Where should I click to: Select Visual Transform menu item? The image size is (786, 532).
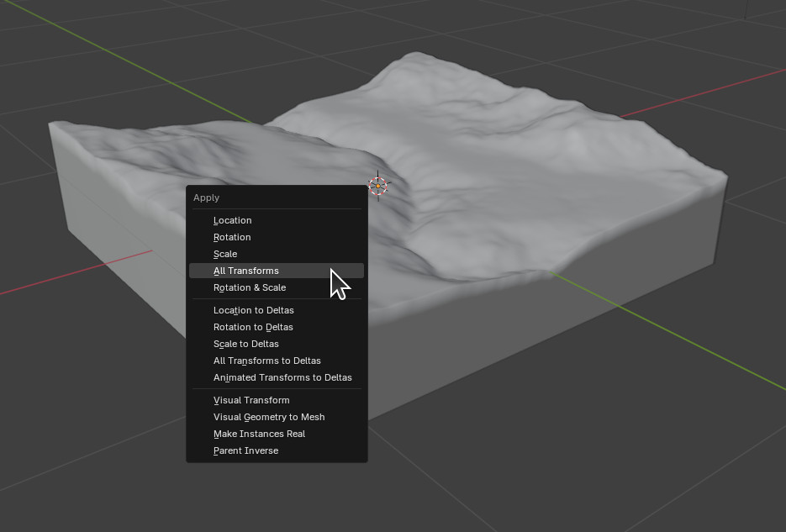click(251, 400)
